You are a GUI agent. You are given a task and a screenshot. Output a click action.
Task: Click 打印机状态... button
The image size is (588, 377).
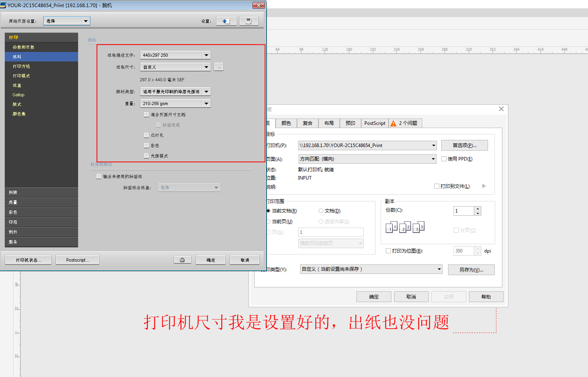pyautogui.click(x=28, y=260)
